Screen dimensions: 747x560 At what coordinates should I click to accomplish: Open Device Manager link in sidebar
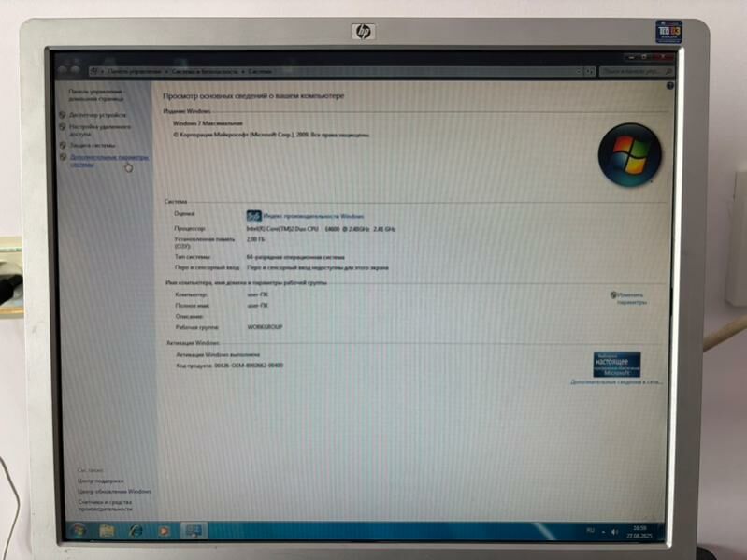point(97,115)
